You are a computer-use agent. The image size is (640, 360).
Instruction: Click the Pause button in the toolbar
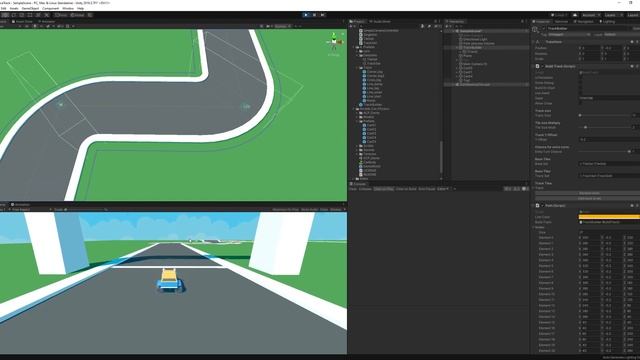314,15
